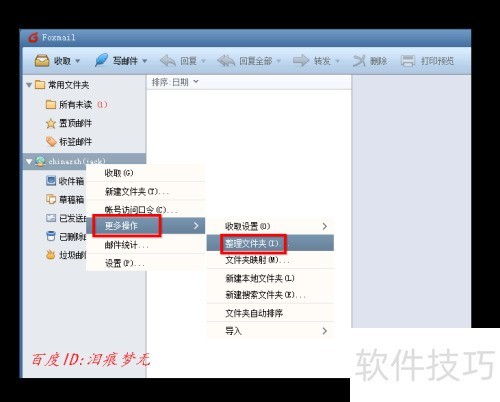Image resolution: width=500 pixels, height=402 pixels.
Task: Open the 收取 dropdown arrow
Action: click(x=78, y=61)
